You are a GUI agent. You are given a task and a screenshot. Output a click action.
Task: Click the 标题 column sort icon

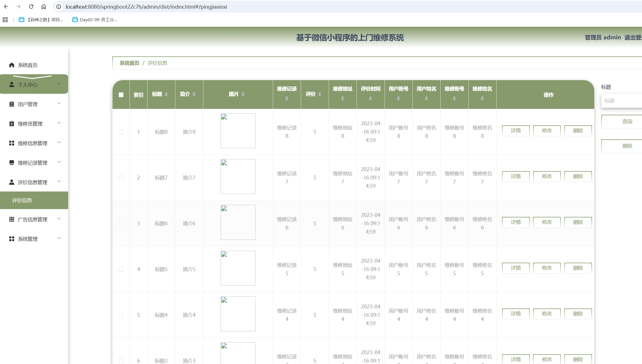click(x=166, y=94)
